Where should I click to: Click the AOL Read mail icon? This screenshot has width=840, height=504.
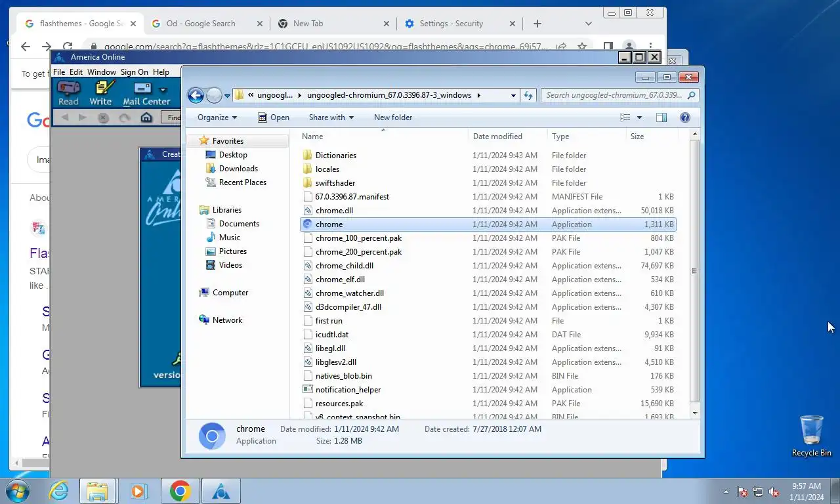[x=68, y=93]
